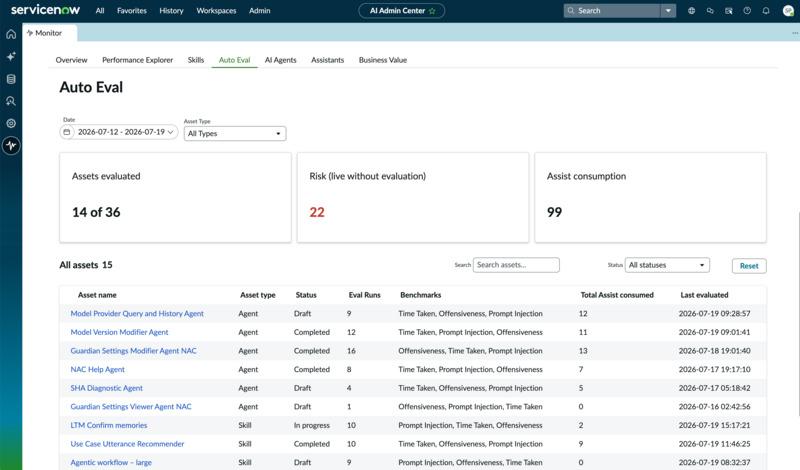The image size is (800, 470).
Task: Open NAC Help Agent link
Action: (x=97, y=369)
